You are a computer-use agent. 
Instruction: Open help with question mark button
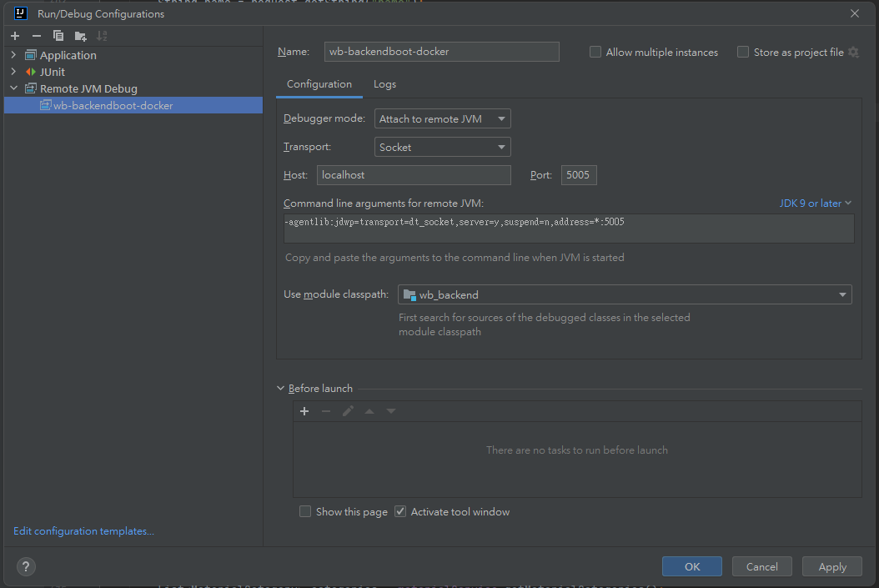pos(26,566)
